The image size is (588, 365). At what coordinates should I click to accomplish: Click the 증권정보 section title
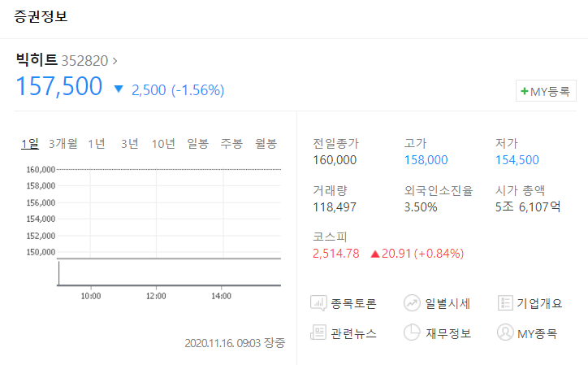click(x=41, y=16)
